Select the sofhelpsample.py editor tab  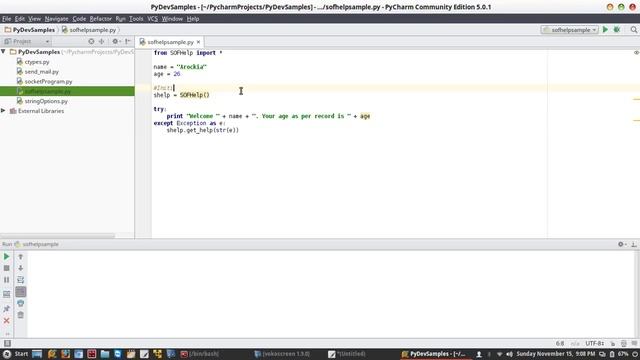click(170, 42)
